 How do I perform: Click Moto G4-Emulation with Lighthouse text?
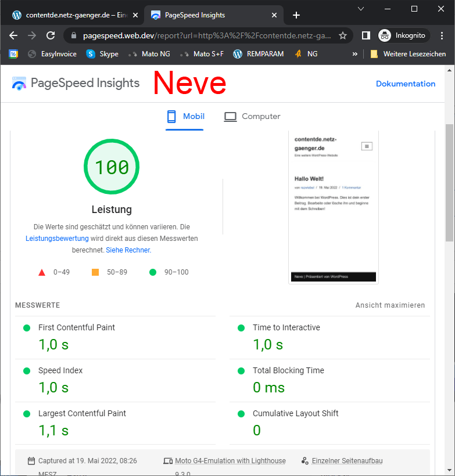[x=230, y=461]
